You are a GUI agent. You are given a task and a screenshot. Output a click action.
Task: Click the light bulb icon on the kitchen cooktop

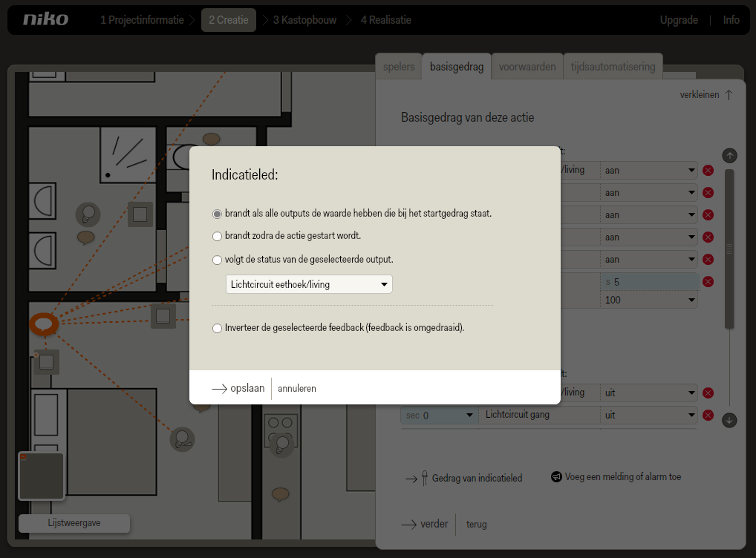click(x=282, y=444)
